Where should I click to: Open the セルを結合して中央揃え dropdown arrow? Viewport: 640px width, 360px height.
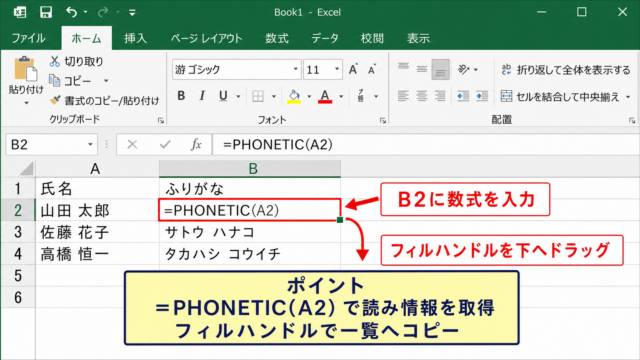[x=628, y=97]
